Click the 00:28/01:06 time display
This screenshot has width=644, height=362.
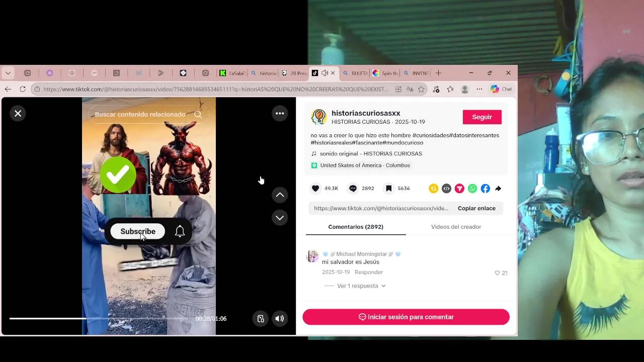[x=211, y=319]
